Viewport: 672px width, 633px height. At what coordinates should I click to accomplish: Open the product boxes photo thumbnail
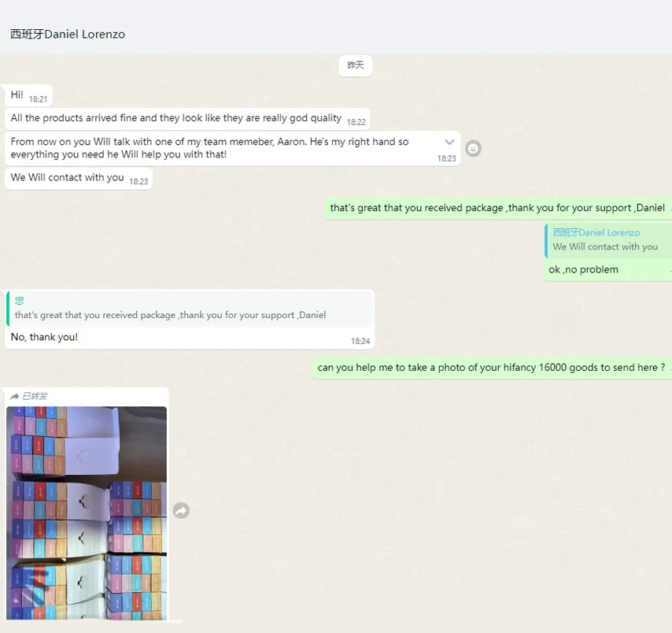pos(87,513)
